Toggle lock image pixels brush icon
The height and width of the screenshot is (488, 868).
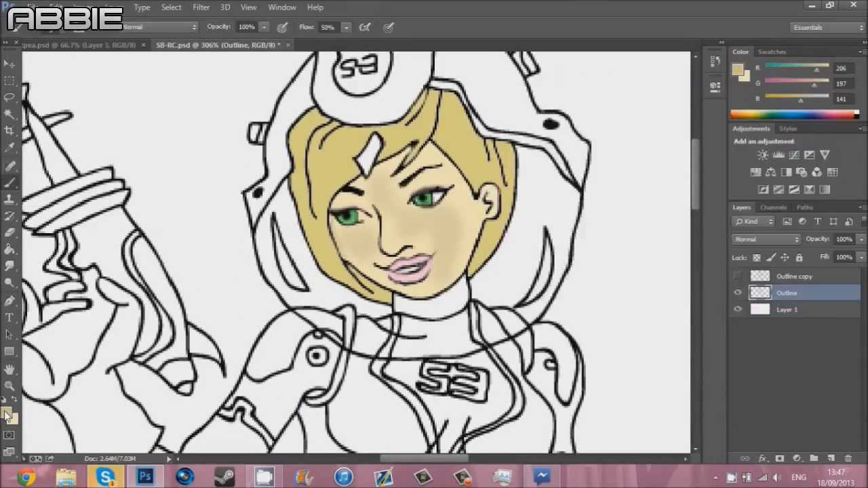click(771, 258)
